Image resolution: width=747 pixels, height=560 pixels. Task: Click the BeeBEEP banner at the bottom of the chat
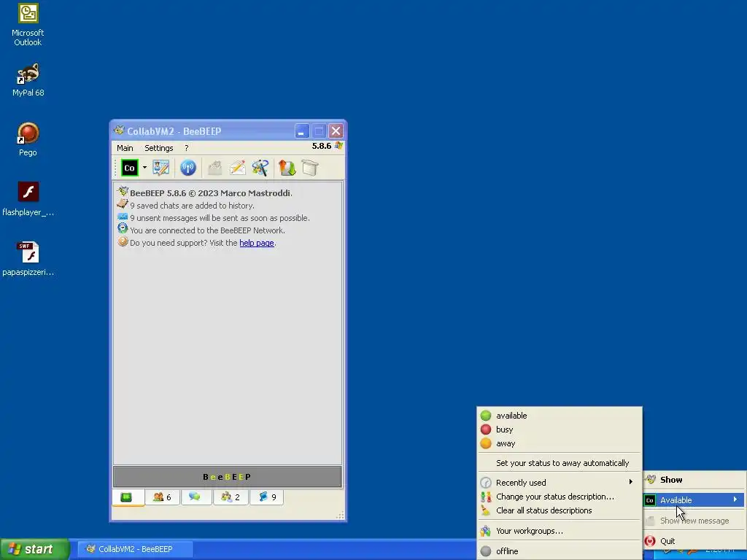pyautogui.click(x=228, y=477)
